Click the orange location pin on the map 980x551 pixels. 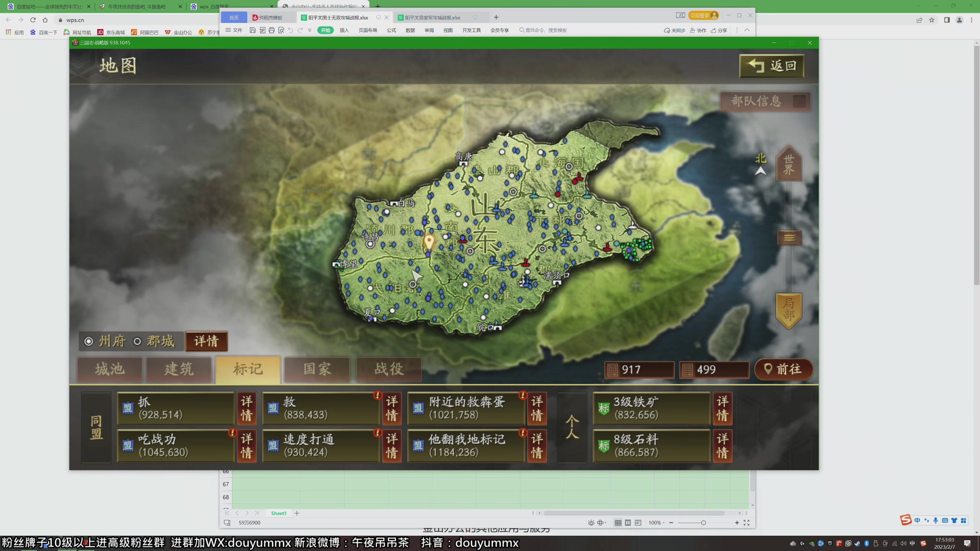(429, 242)
